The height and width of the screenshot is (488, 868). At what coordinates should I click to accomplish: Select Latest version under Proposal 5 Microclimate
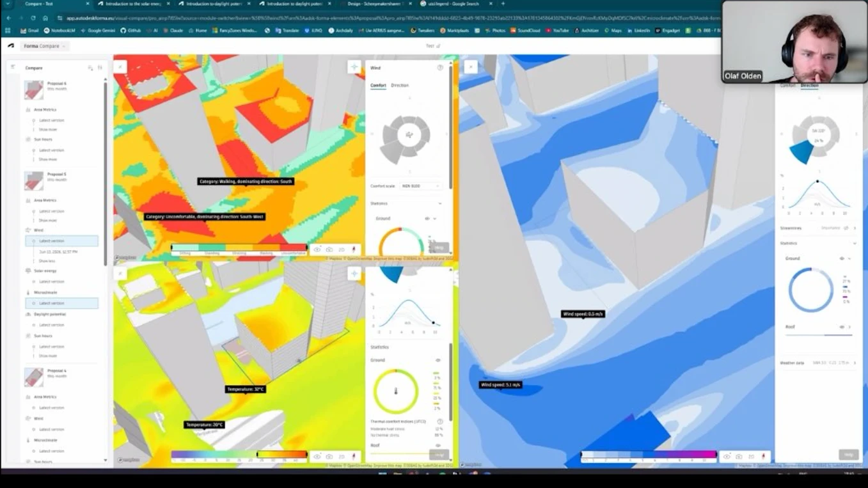(x=62, y=303)
